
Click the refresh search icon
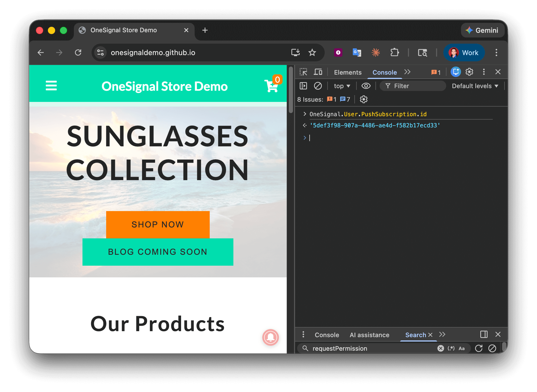479,348
